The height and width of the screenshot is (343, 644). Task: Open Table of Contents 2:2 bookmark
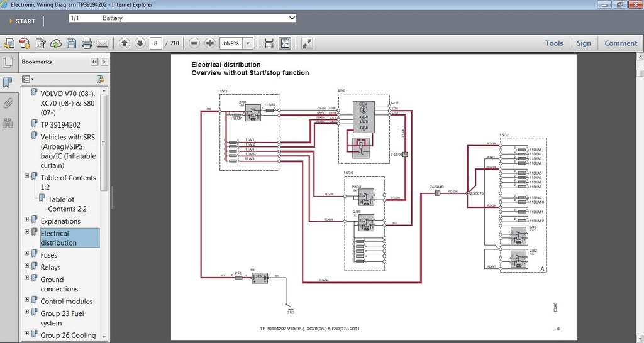[x=67, y=204]
